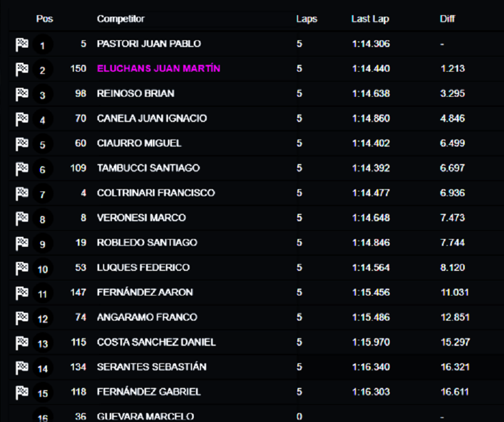Click the finish flag for Luques Federico
This screenshot has width=504, height=422.
click(x=22, y=268)
